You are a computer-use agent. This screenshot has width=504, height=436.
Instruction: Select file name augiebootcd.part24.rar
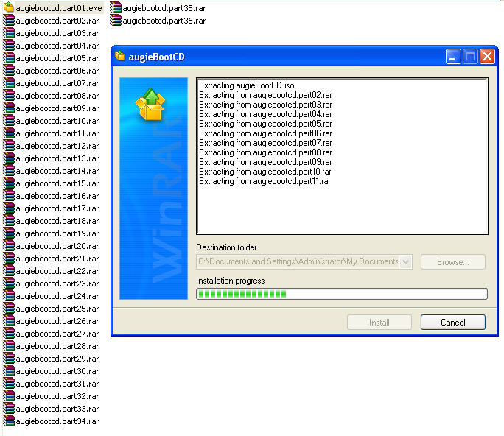click(x=57, y=296)
